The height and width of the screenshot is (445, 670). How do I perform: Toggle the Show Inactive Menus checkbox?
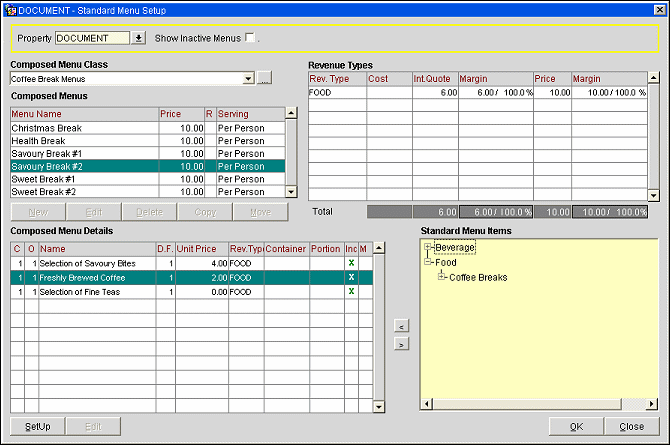click(250, 38)
